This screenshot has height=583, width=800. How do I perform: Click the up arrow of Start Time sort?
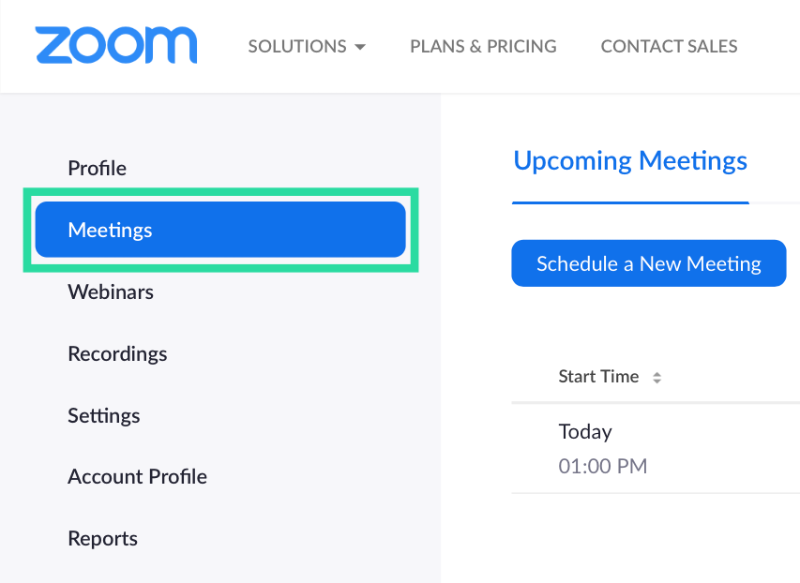point(657,374)
